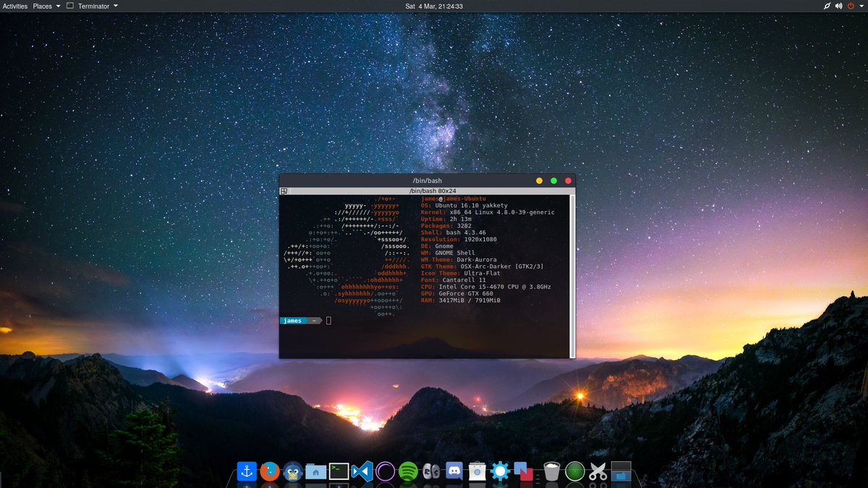Viewport: 868px width, 488px height.
Task: Launch Spotify from the dock
Action: tap(408, 472)
